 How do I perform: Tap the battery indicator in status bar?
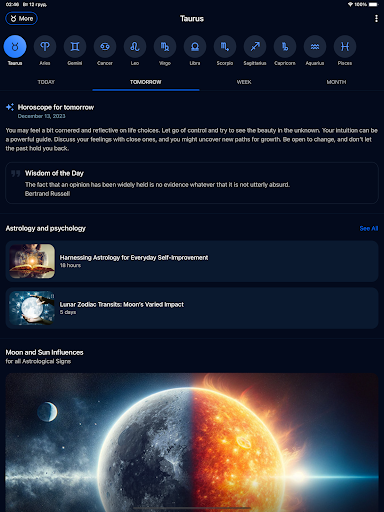point(374,4)
